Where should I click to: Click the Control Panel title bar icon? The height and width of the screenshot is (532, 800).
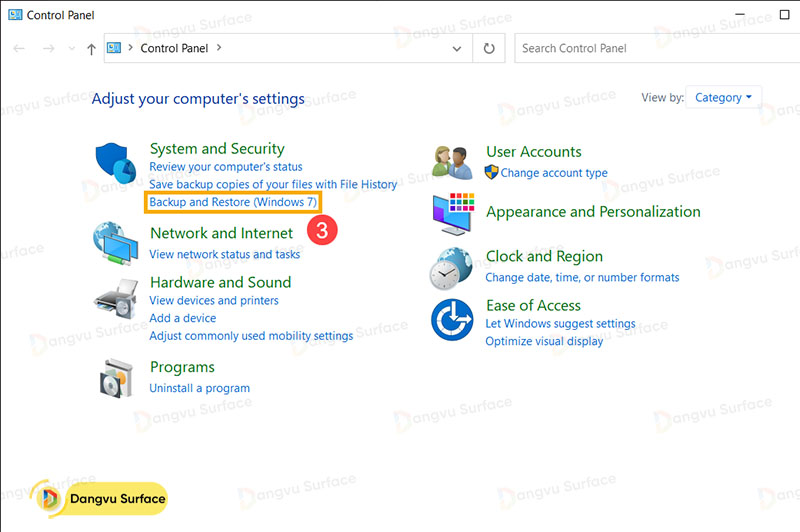[x=15, y=15]
